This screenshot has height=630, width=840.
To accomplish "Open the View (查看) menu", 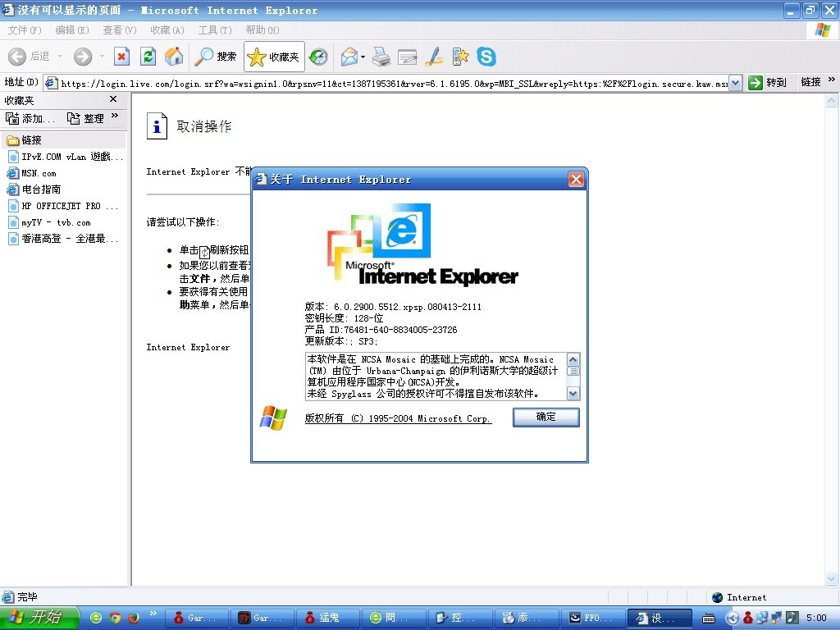I will 120,30.
